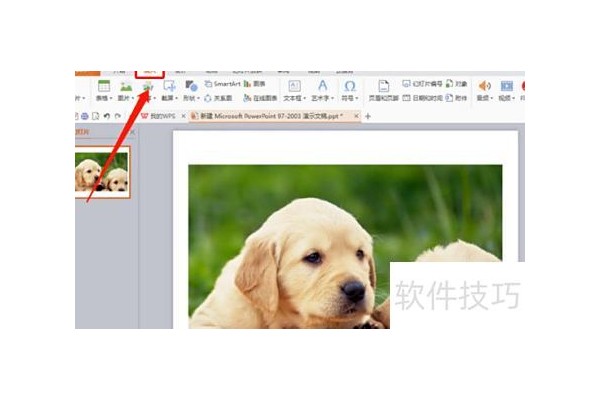Click the redo arrow in quick toolbar

click(118, 116)
